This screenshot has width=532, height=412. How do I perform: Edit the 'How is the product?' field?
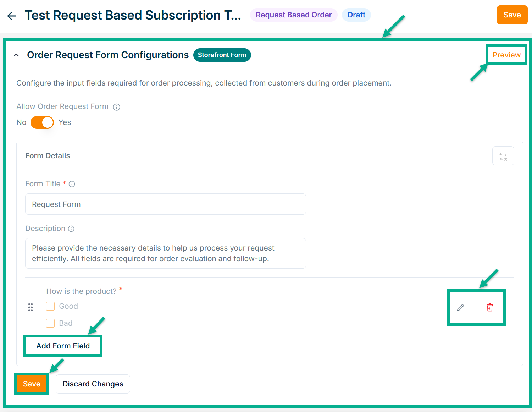pyautogui.click(x=460, y=308)
